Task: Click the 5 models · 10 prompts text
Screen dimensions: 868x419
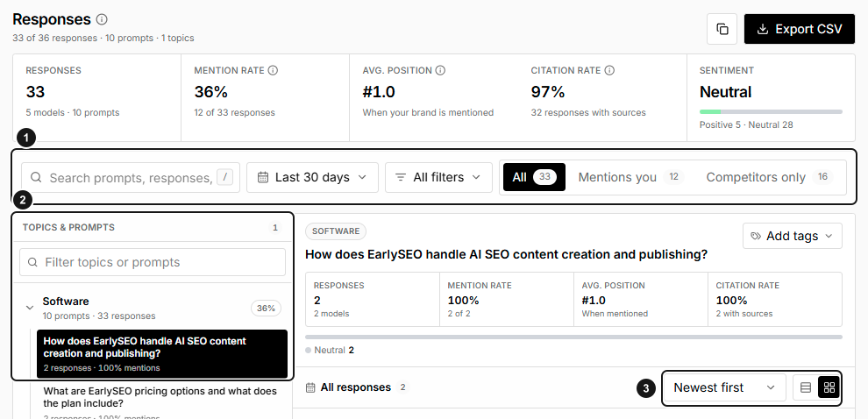Action: [73, 112]
